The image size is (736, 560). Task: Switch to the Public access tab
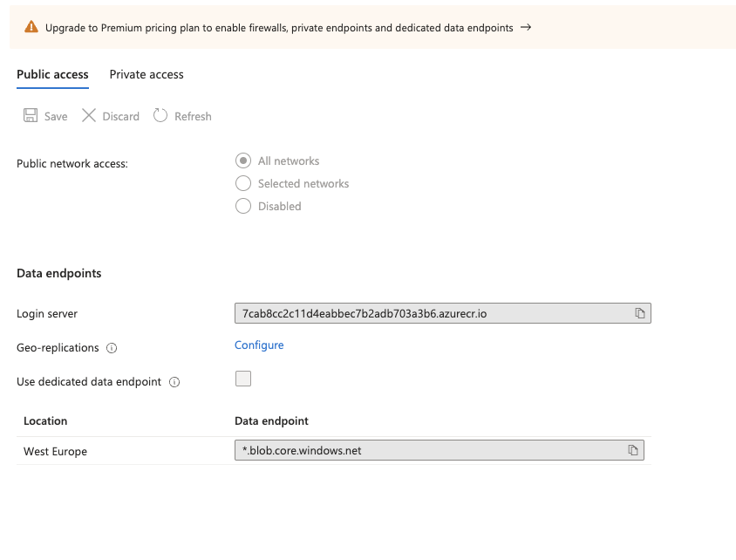[x=52, y=75]
